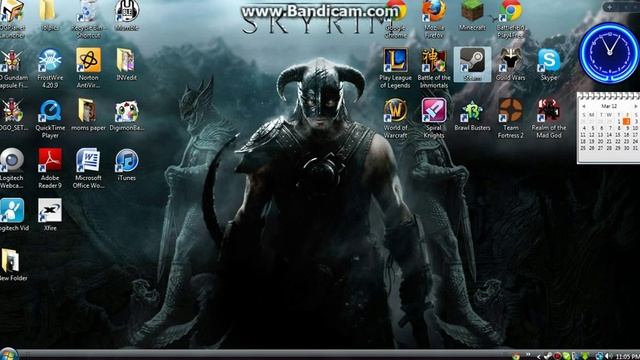This screenshot has height=360, width=640.
Task: Open the Windows Start menu
Action: pos(8,354)
